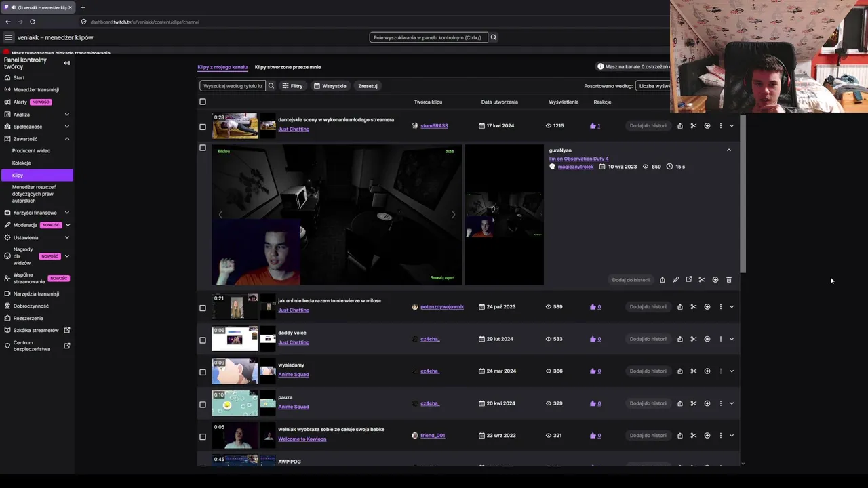Click the clip list vertical scrollbar
The height and width of the screenshot is (488, 868).
pyautogui.click(x=743, y=194)
